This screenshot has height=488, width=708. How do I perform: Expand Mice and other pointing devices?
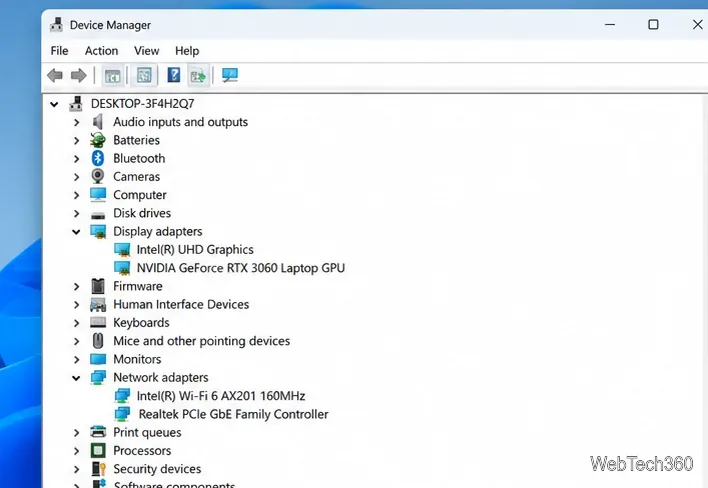click(x=77, y=341)
